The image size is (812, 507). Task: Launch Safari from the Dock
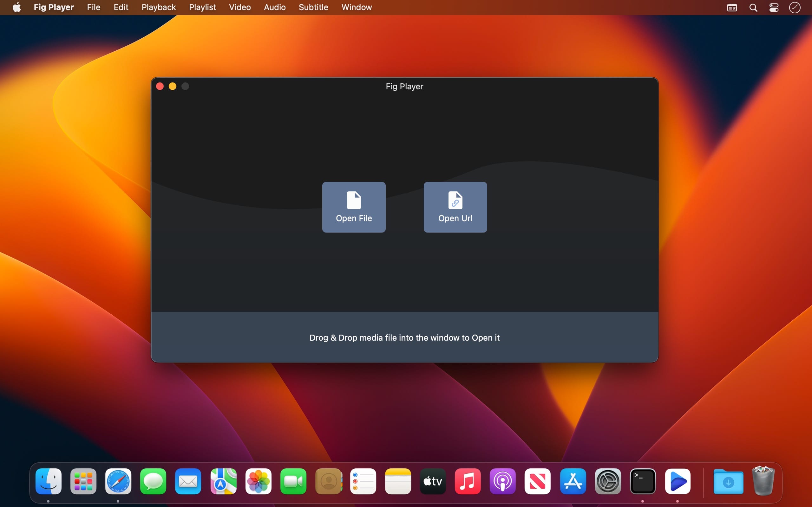(x=118, y=481)
